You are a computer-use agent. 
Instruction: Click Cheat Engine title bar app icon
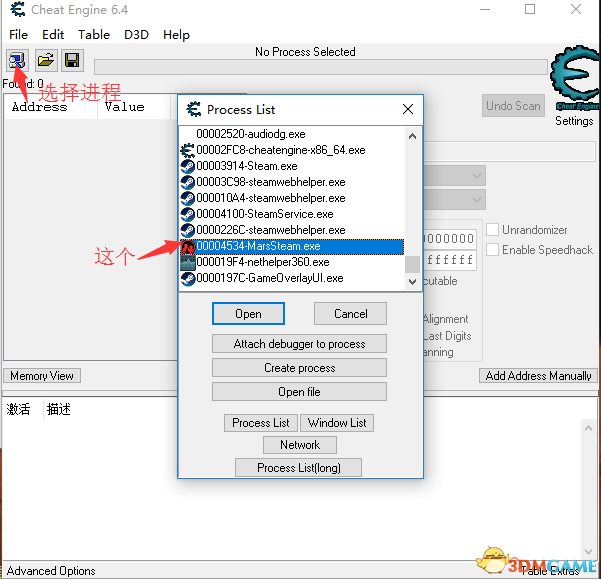[x=17, y=9]
